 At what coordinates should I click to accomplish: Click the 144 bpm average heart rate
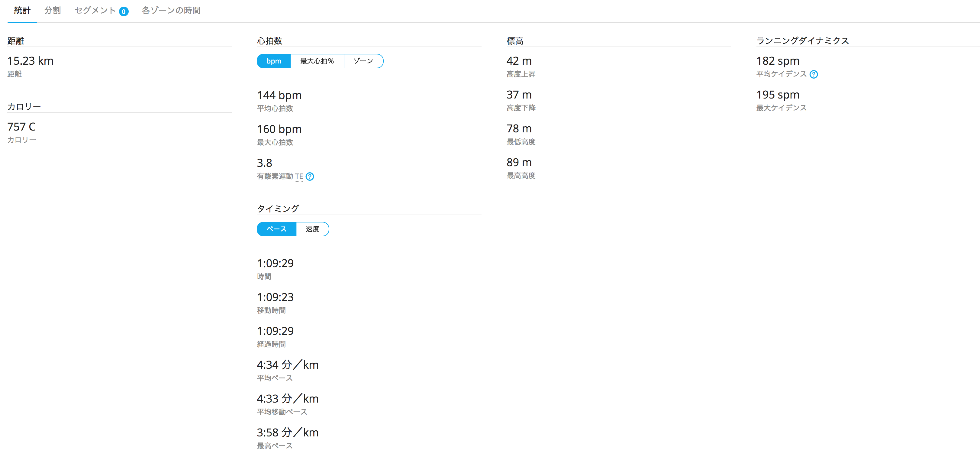[279, 95]
